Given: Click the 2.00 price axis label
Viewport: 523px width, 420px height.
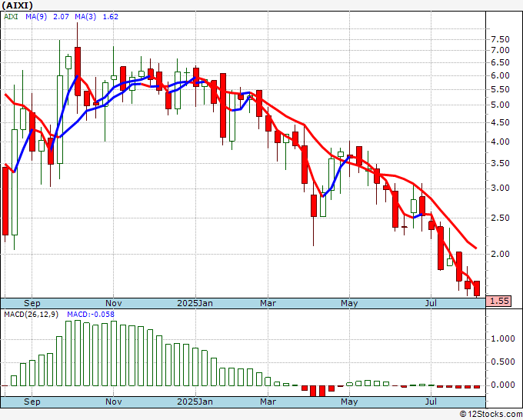Looking at the screenshot, I should point(501,254).
